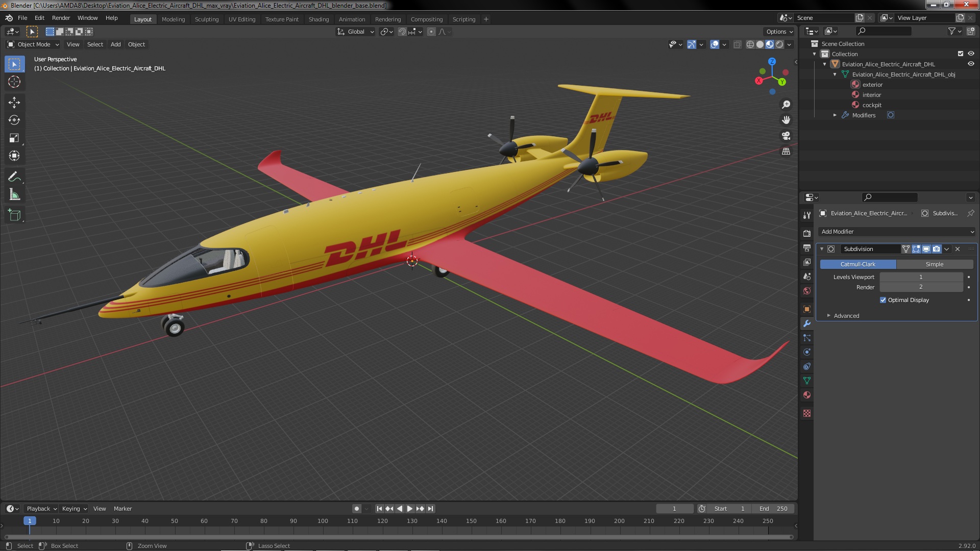Open the Output properties tab
Viewport: 980px width, 551px height.
[807, 248]
